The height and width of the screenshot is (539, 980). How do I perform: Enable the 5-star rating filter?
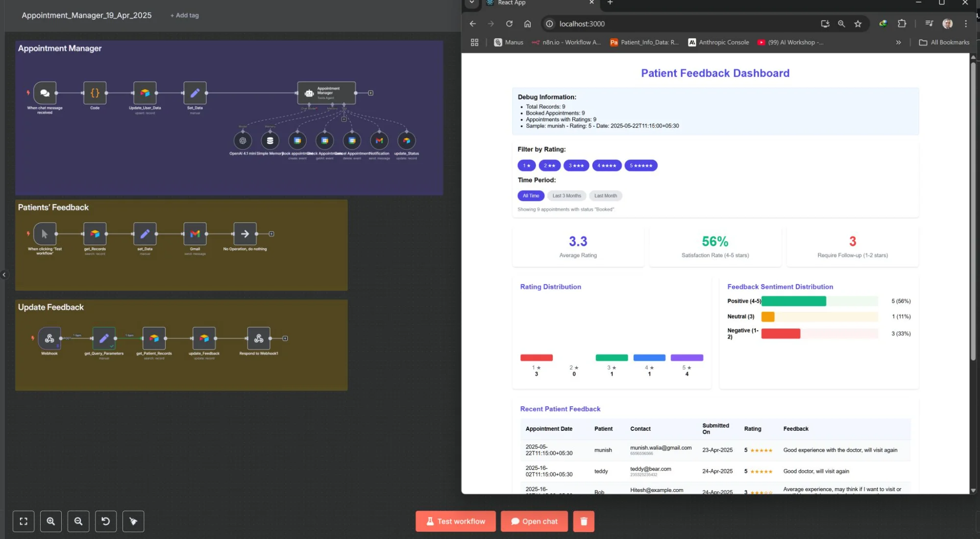point(641,165)
